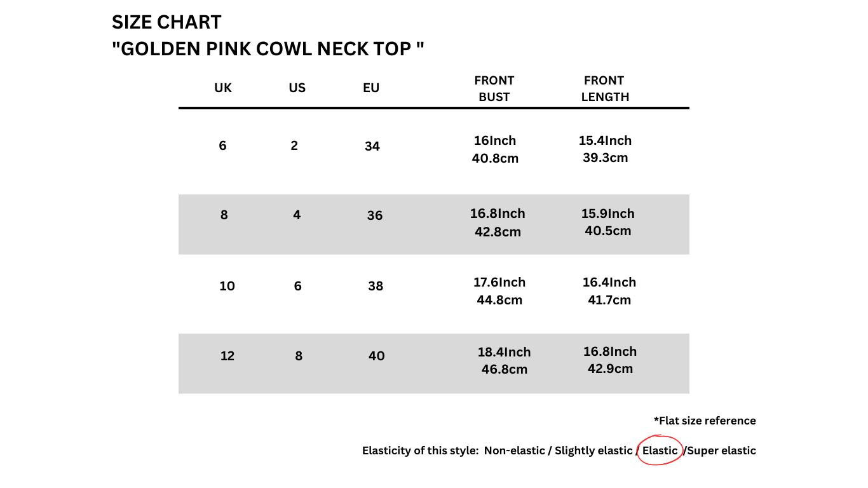Screen dimensions: 868x488
Task: Click the UK size 8 cell
Action: [x=224, y=215]
